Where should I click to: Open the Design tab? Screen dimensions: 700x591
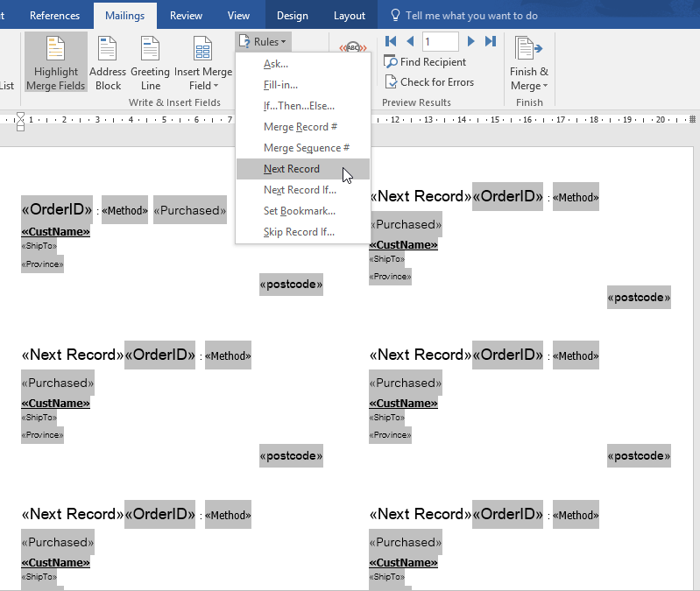point(293,16)
